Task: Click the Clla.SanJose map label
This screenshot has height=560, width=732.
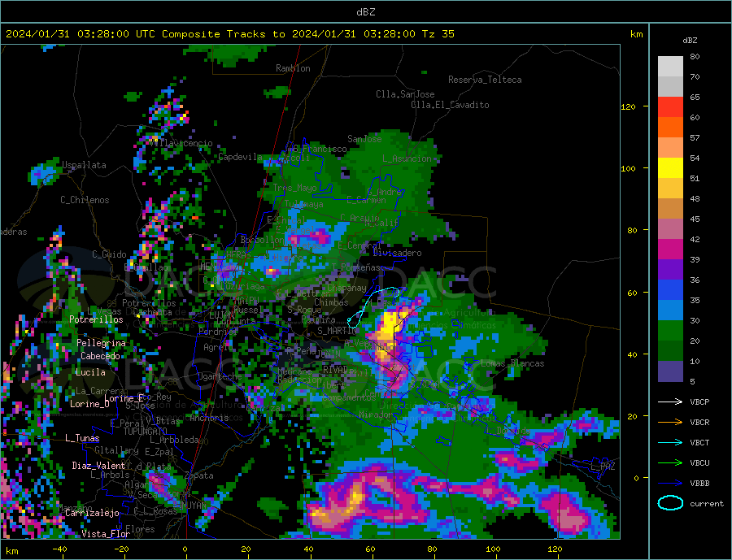Action: coord(405,94)
